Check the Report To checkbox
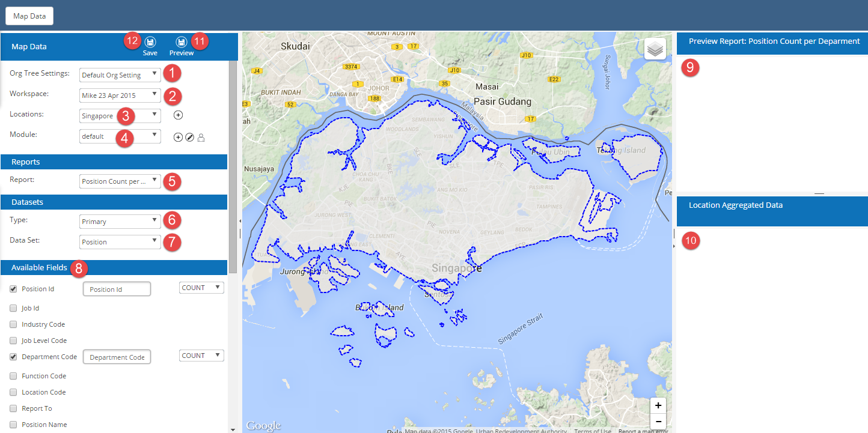Screen dimensions: 868x433 (x=13, y=408)
